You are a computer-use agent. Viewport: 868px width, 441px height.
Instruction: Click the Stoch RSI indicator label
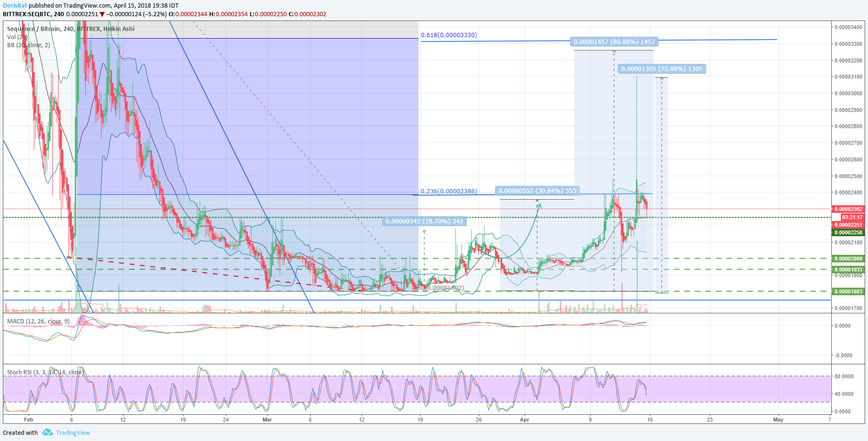coord(45,372)
